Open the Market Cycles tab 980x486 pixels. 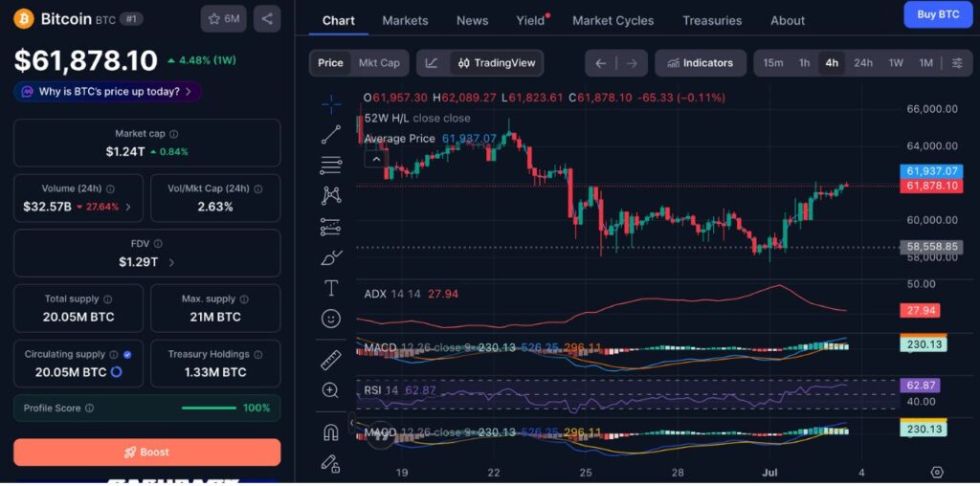click(x=613, y=21)
